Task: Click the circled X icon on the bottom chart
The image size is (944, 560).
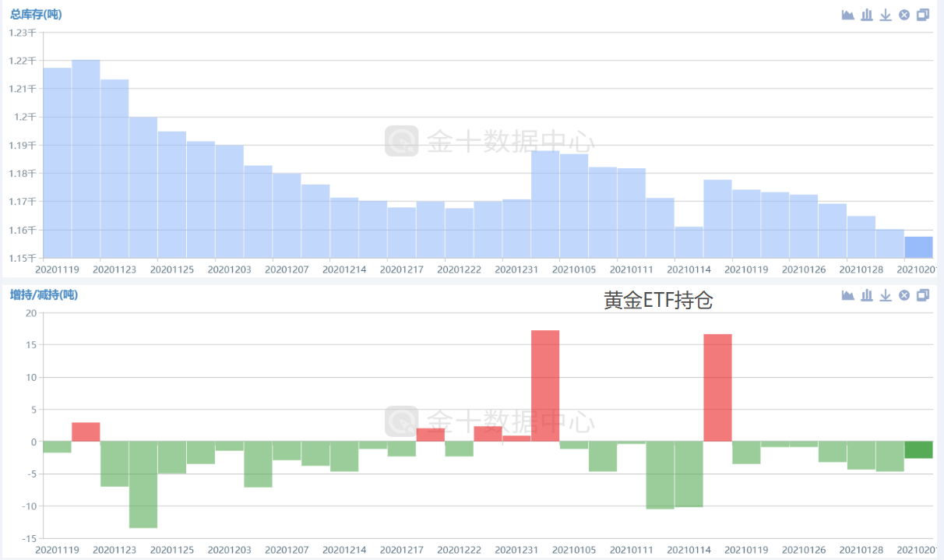Action: click(x=904, y=295)
